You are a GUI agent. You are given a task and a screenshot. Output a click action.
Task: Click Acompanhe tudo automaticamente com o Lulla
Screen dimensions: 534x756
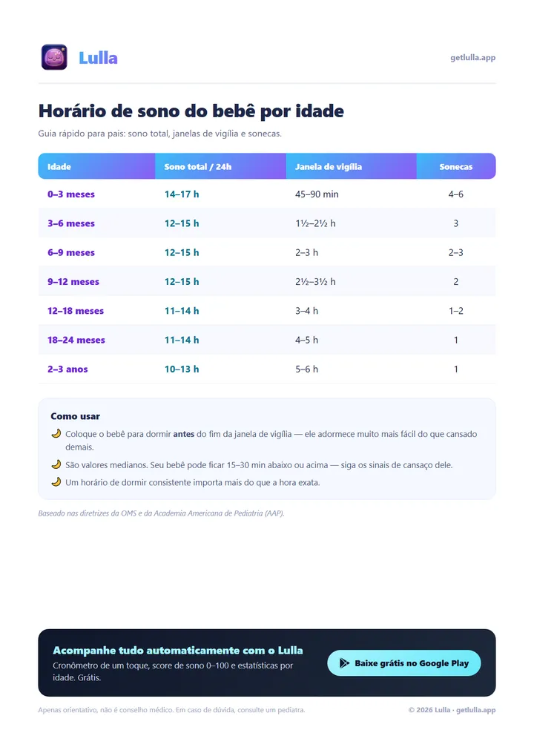pyautogui.click(x=178, y=651)
